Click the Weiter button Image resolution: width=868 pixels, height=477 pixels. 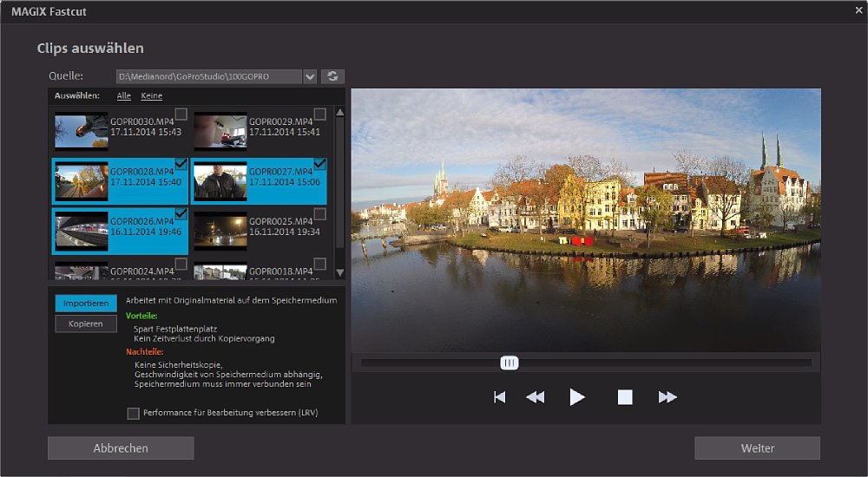[757, 448]
